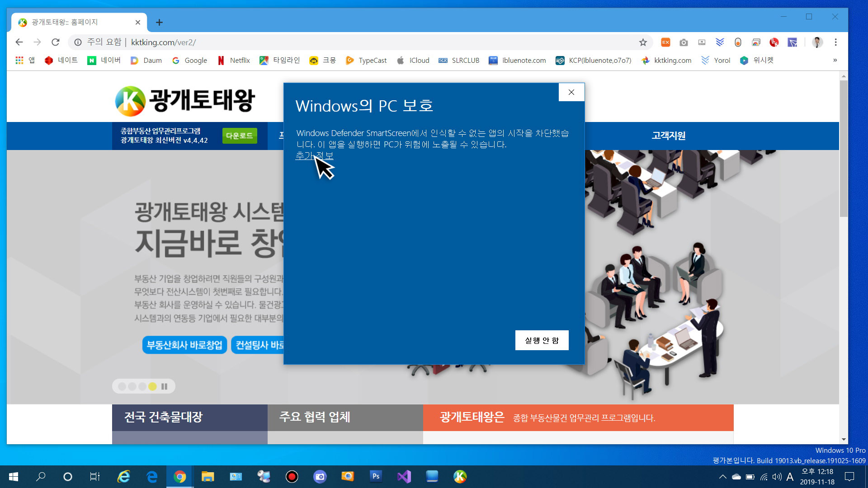Expand hidden bookmarks with the chevron
Viewport: 868px width, 488px height.
pyautogui.click(x=835, y=60)
